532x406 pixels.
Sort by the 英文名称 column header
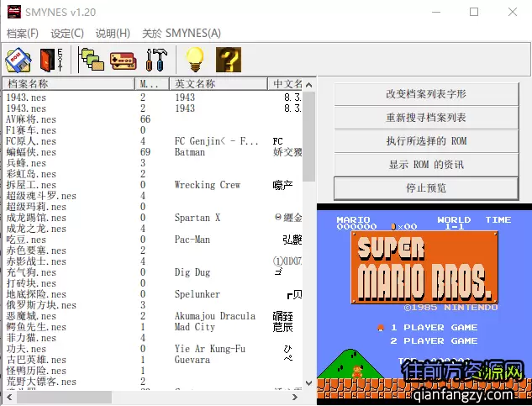219,83
